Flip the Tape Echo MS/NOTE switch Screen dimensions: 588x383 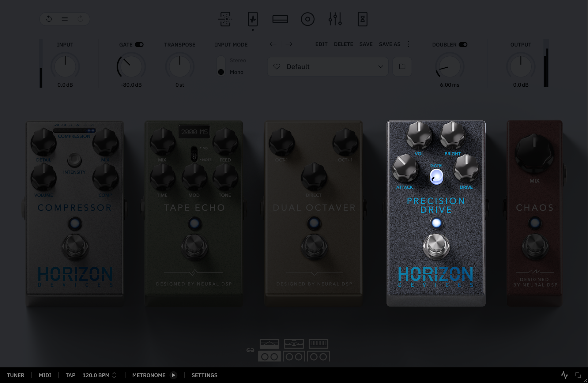(194, 154)
